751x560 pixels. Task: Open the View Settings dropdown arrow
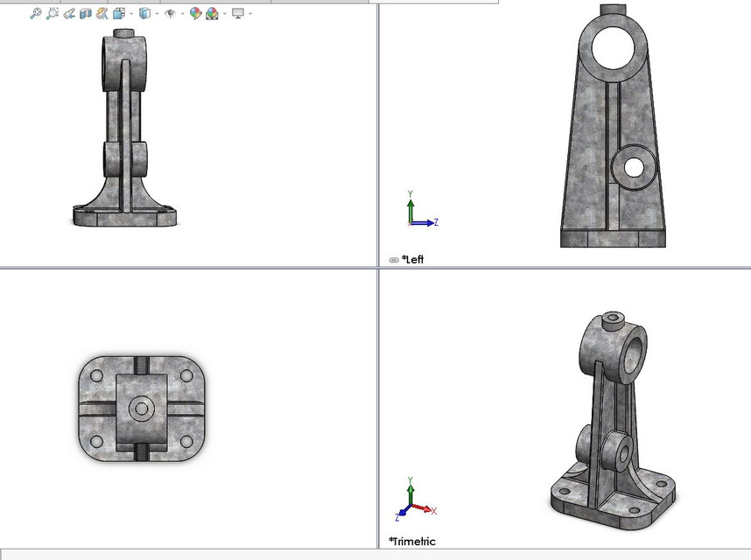250,14
